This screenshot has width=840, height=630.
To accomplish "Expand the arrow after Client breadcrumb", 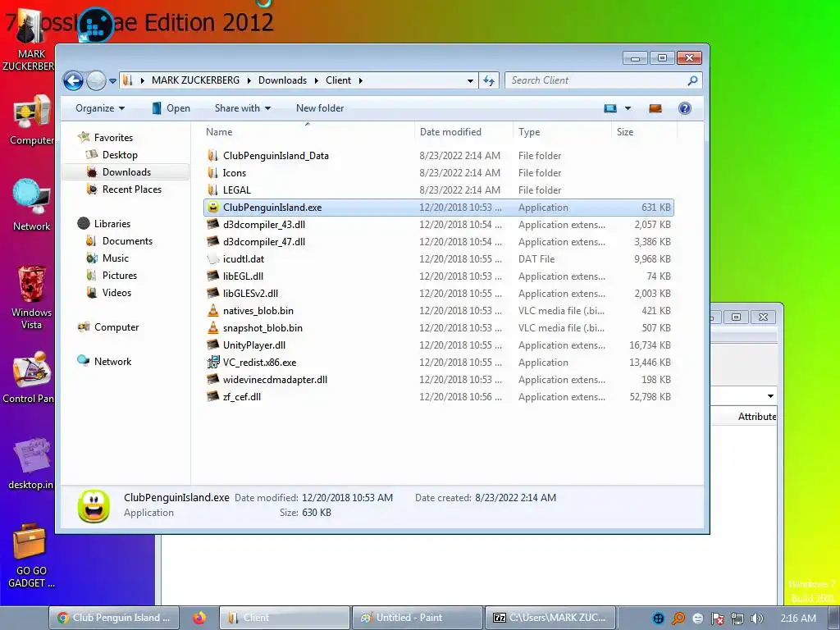I will pos(361,80).
